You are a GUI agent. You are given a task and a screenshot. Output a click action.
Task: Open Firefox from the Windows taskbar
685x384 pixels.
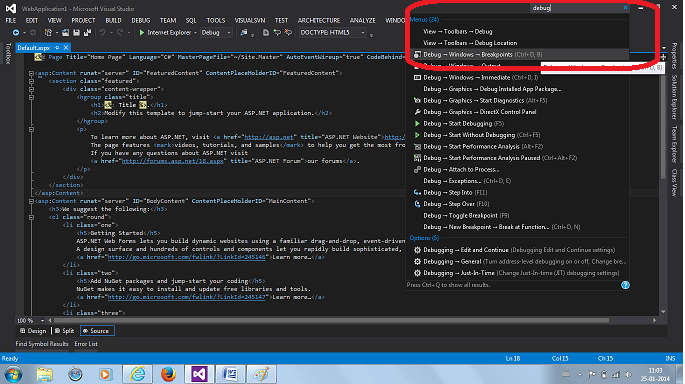coord(168,374)
